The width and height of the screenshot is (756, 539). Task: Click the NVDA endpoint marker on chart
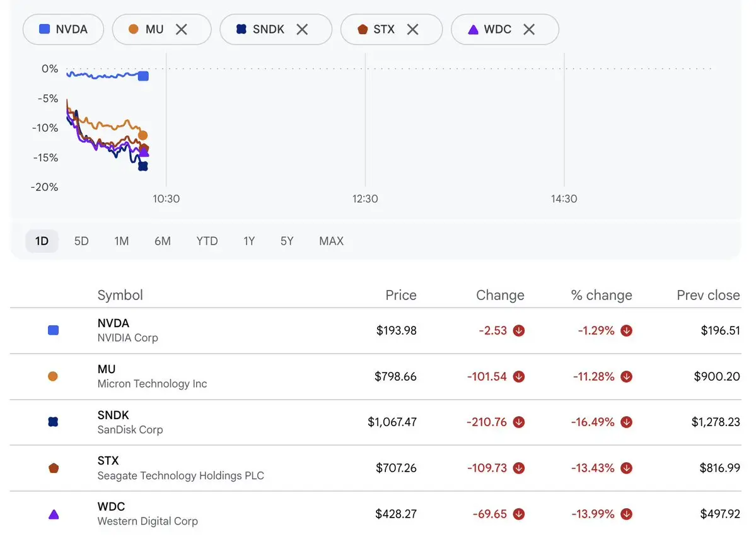(143, 76)
